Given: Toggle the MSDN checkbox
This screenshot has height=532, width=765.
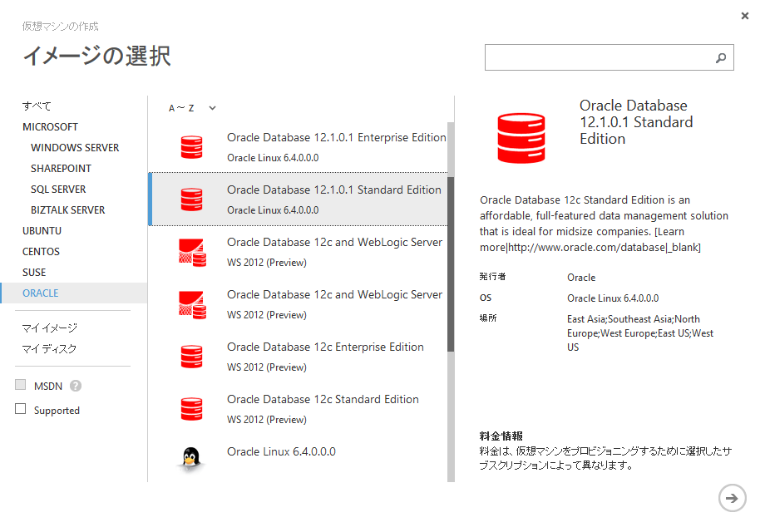Looking at the screenshot, I should (21, 385).
